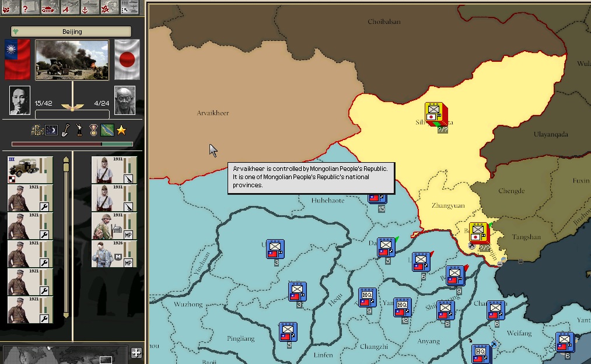Click the 4/24 Japanese strength value
The height and width of the screenshot is (364, 591).
(x=102, y=103)
